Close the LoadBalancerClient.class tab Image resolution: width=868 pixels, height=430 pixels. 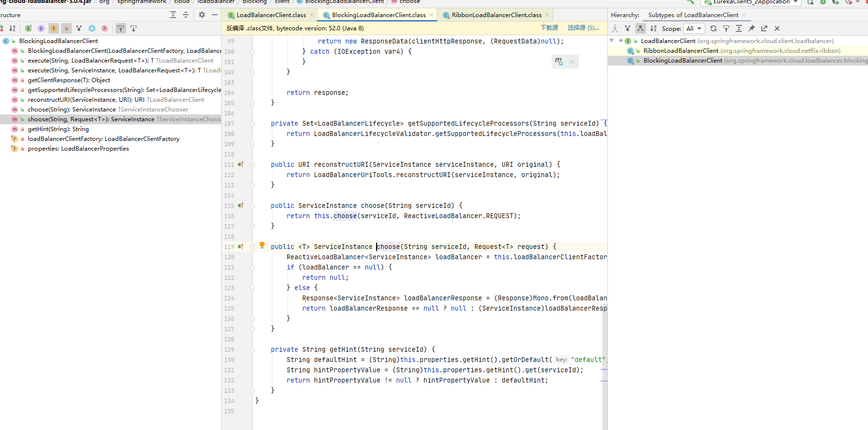[312, 15]
